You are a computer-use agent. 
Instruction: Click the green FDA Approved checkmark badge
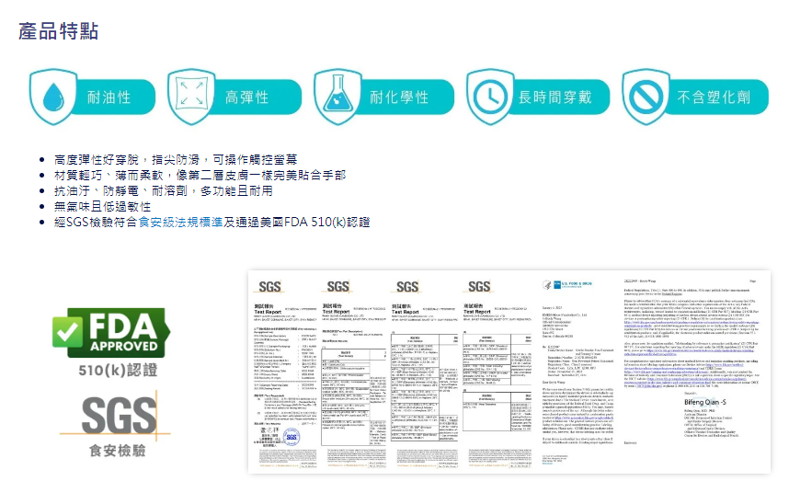coord(106,333)
